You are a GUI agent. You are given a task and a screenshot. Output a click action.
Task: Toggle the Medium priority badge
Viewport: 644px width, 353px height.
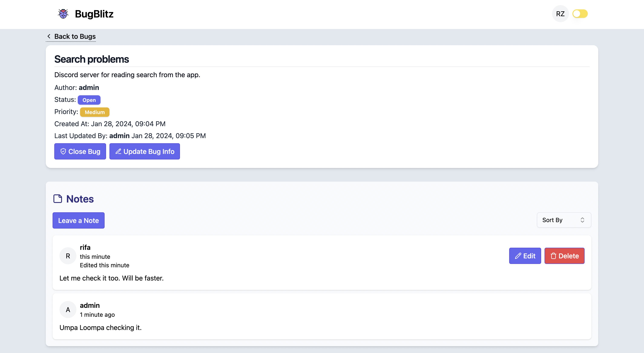(95, 112)
